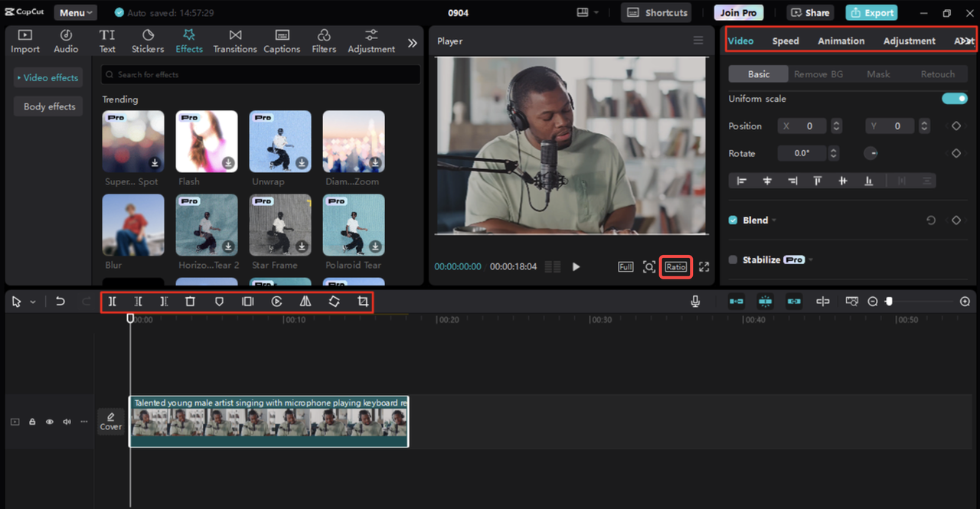Switch to the Stickers tab
Screen dimensions: 980x509
click(148, 41)
